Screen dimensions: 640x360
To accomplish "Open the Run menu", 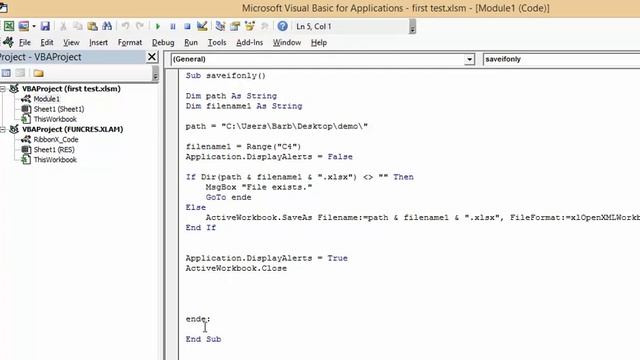I will click(x=191, y=42).
